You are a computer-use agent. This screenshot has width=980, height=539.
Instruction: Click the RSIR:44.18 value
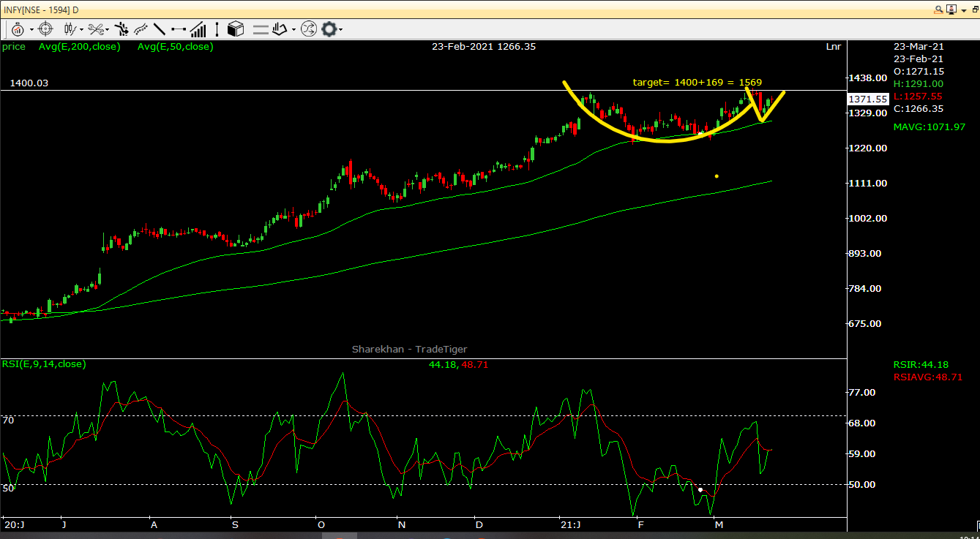tap(921, 365)
